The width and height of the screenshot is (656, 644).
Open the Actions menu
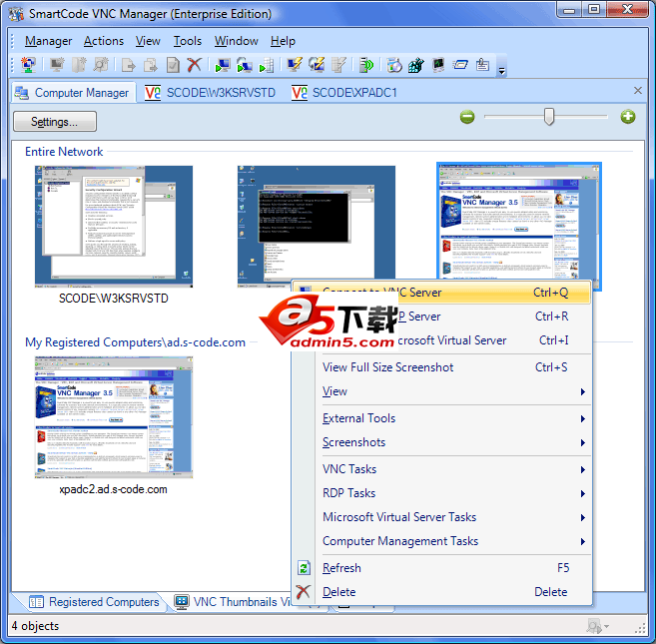point(104,41)
